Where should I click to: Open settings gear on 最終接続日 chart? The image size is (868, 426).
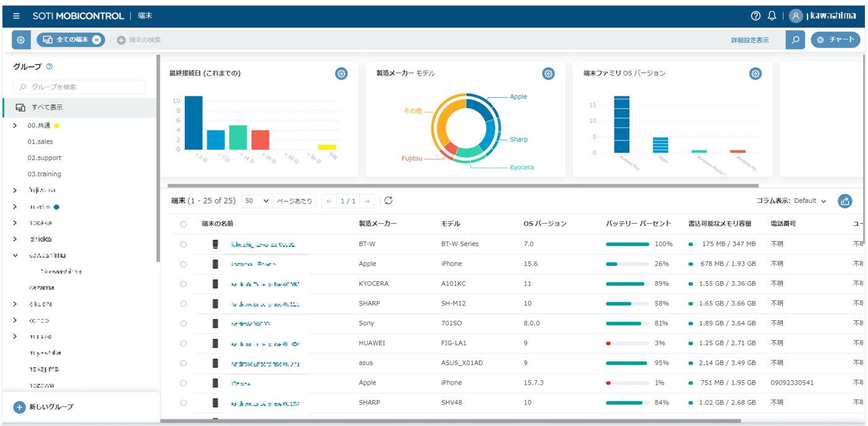(x=341, y=74)
